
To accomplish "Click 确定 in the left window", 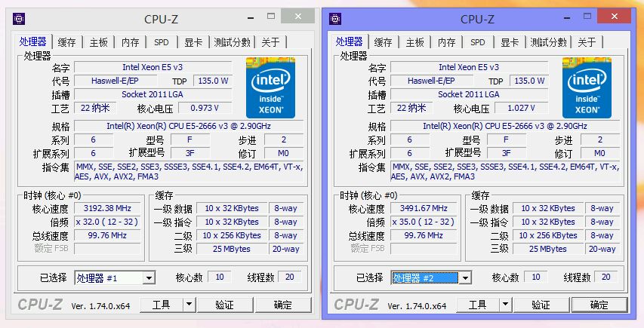I will 283,305.
